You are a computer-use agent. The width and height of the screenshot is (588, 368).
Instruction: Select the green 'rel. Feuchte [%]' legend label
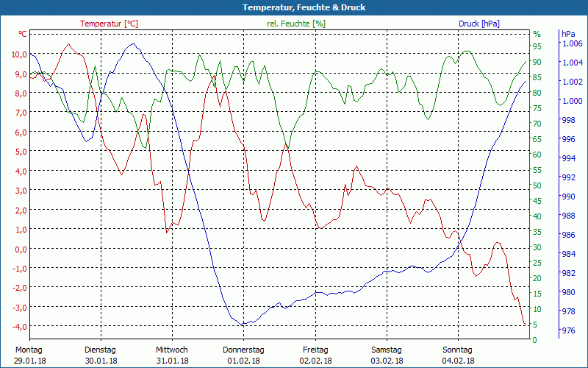[296, 24]
